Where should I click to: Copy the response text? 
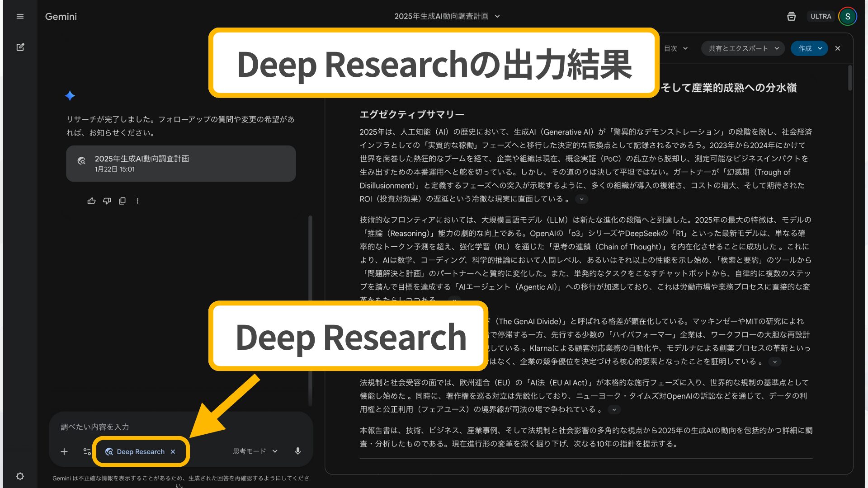tap(123, 201)
